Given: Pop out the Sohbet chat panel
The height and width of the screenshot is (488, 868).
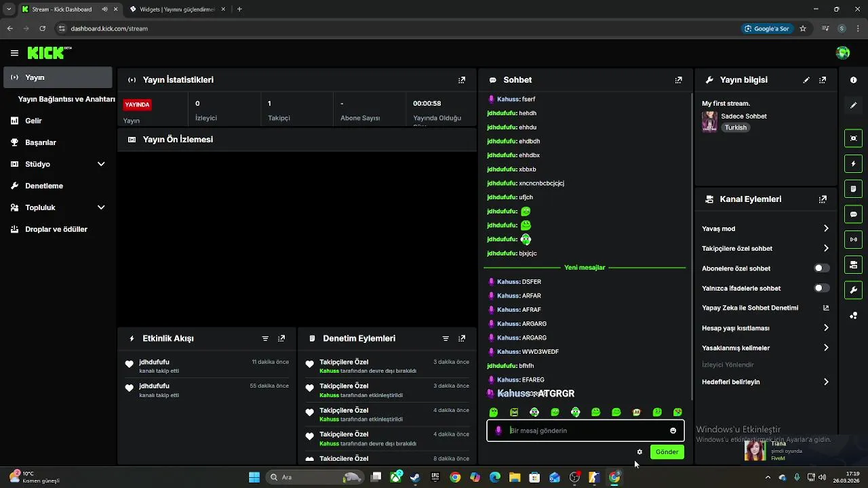Looking at the screenshot, I should coord(678,80).
